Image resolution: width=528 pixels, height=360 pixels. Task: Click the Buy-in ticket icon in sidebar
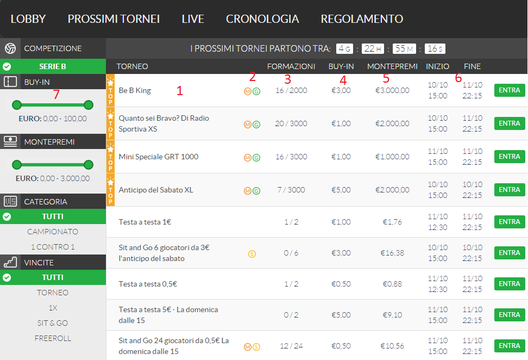point(10,82)
